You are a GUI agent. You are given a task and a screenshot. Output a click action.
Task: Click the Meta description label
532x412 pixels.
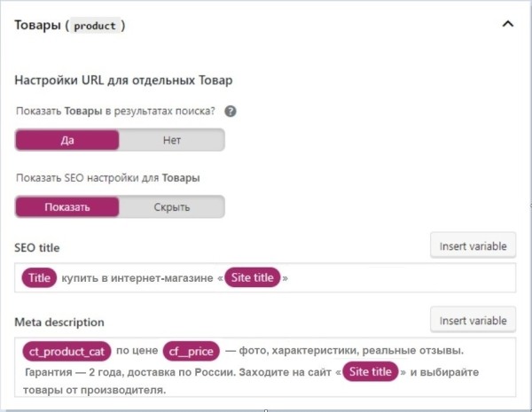click(x=59, y=322)
